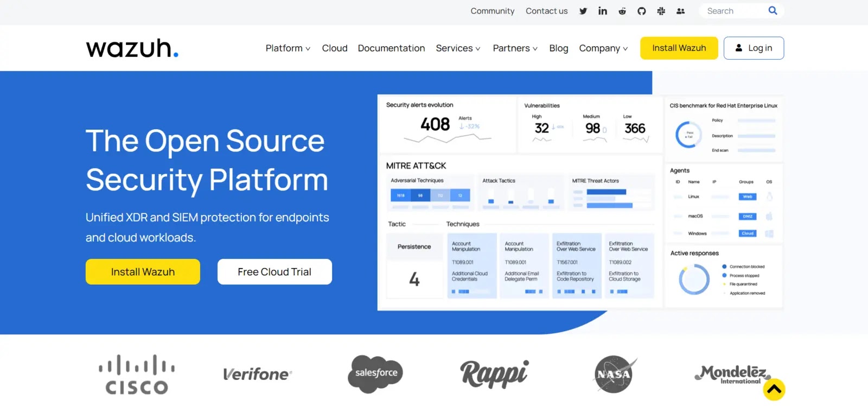Expand the Platform dropdown menu
The image size is (868, 406).
point(288,48)
